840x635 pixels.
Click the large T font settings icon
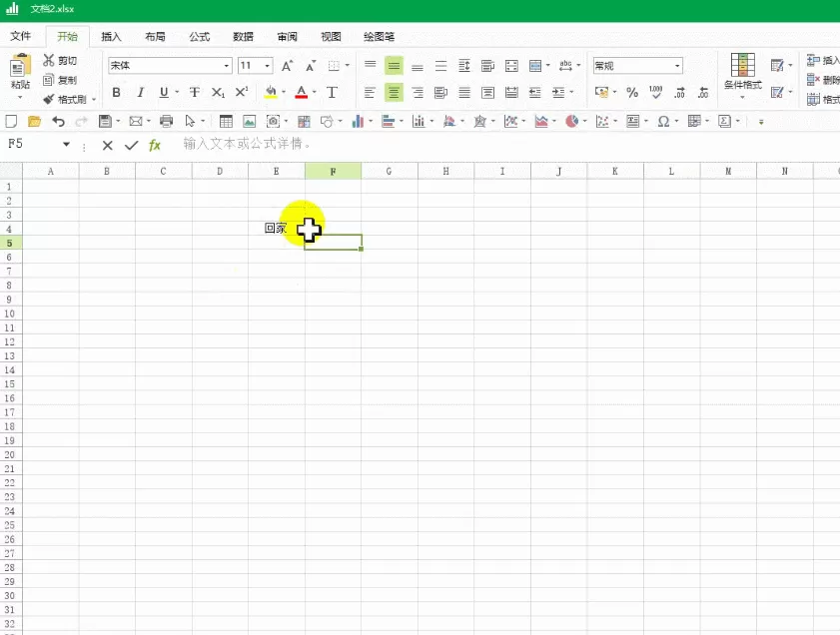tap(332, 93)
